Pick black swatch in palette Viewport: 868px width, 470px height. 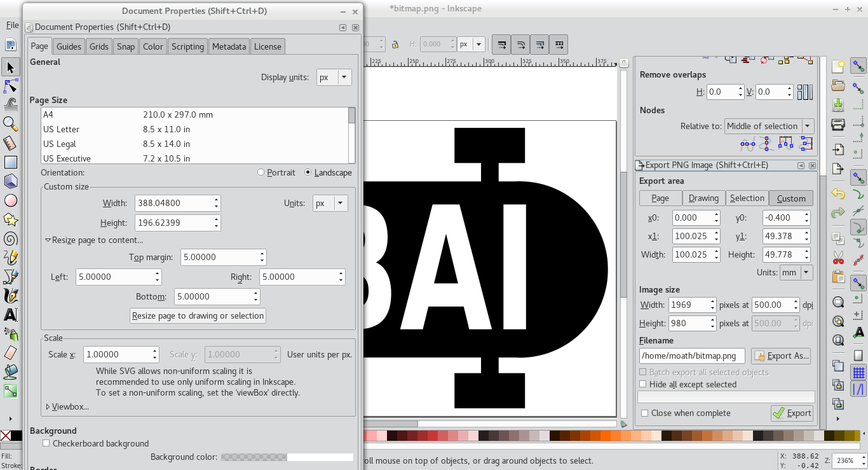17,436
